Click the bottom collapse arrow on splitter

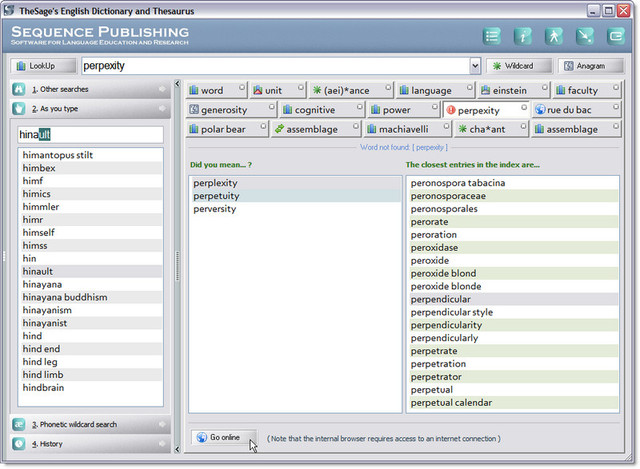coord(177,449)
